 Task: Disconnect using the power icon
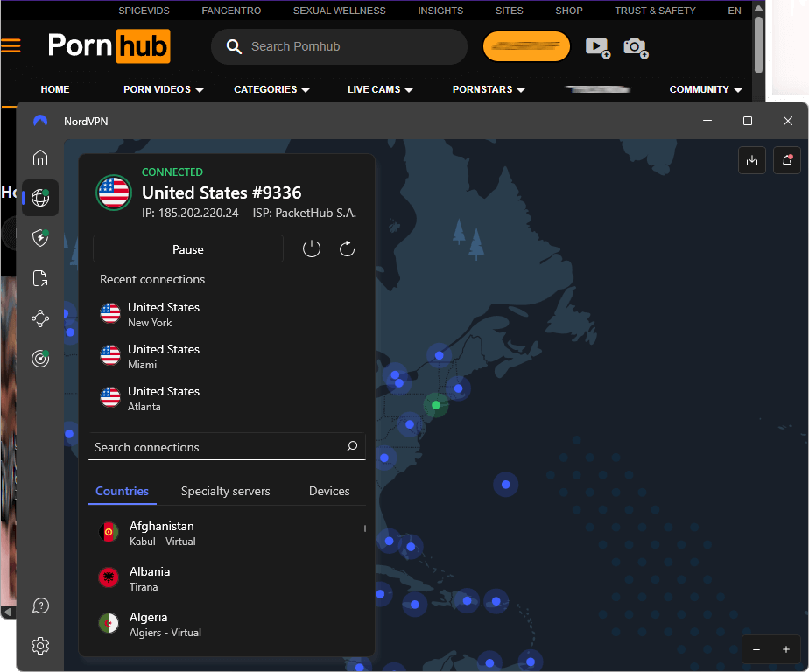click(312, 249)
